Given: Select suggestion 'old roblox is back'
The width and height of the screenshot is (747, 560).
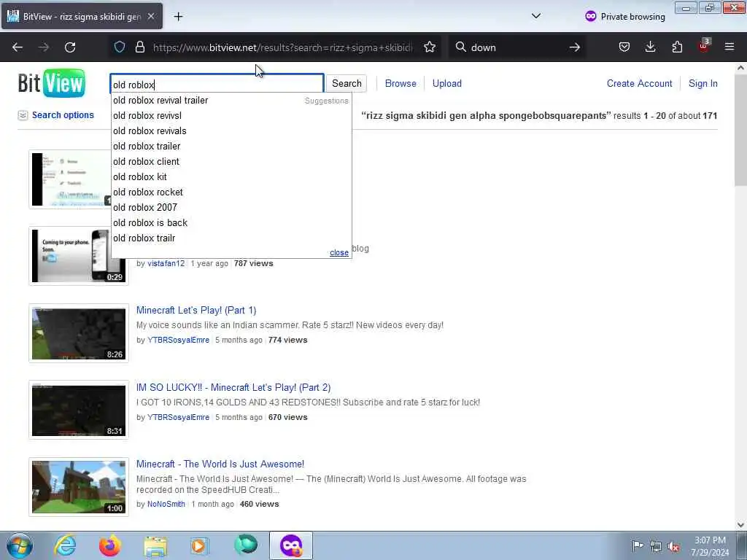Looking at the screenshot, I should [150, 222].
